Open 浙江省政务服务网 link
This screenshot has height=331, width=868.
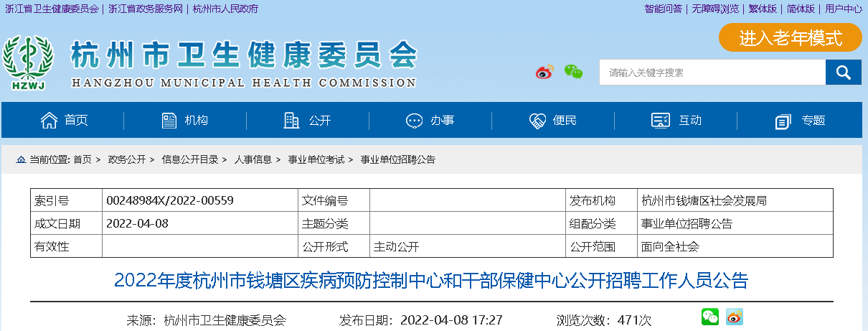click(146, 9)
